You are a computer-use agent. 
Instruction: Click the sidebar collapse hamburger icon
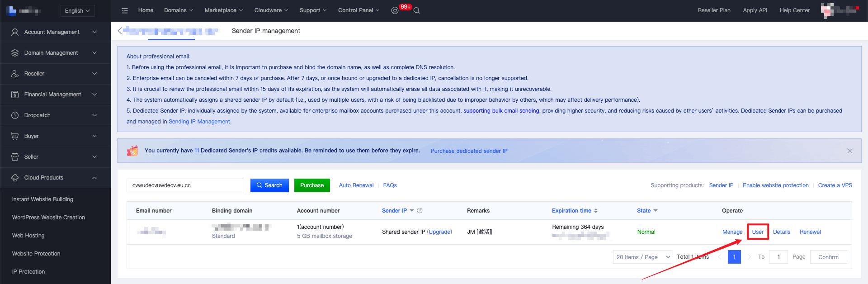125,10
